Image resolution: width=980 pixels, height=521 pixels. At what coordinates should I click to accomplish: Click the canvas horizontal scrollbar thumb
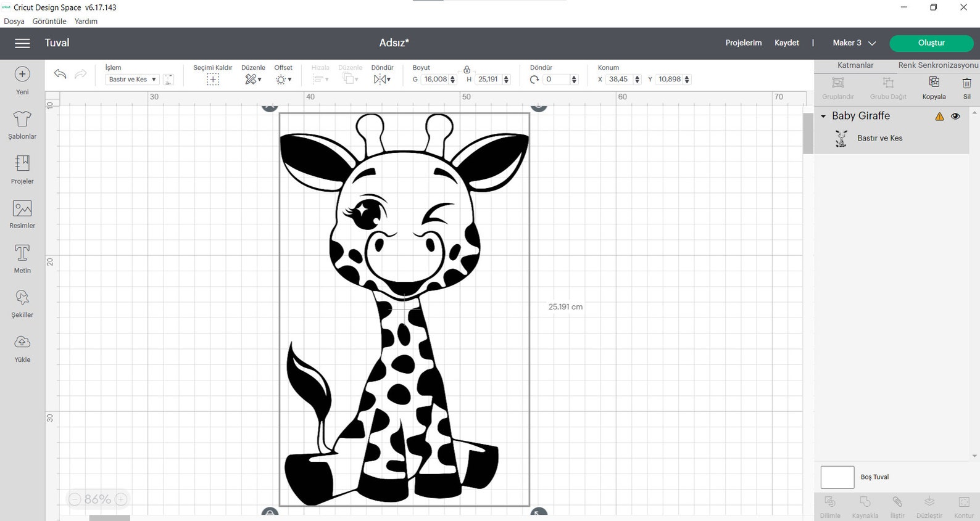(110, 518)
